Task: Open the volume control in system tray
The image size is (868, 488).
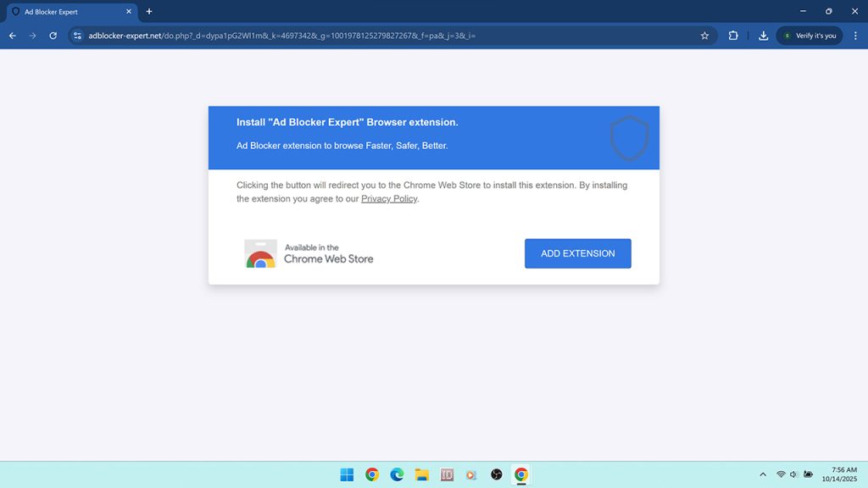Action: tap(794, 474)
